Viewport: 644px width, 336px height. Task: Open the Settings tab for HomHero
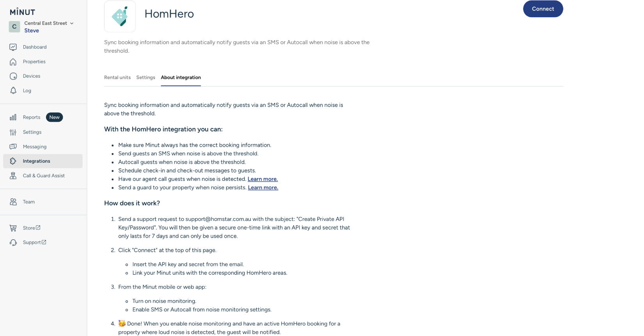(146, 78)
